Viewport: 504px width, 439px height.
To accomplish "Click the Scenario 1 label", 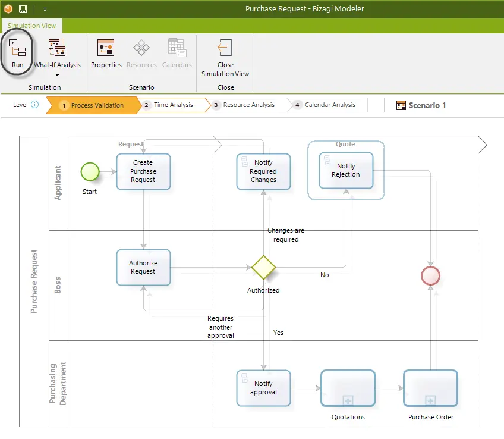I will (x=427, y=105).
